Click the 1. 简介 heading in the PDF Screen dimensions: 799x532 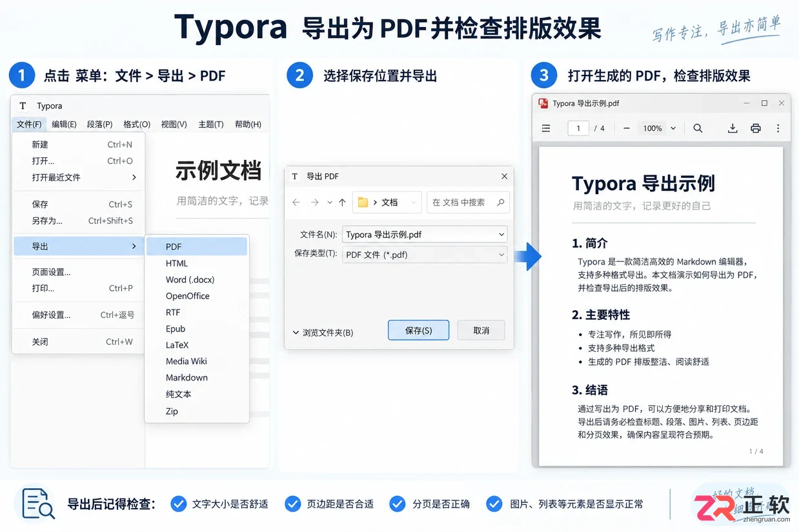(590, 243)
